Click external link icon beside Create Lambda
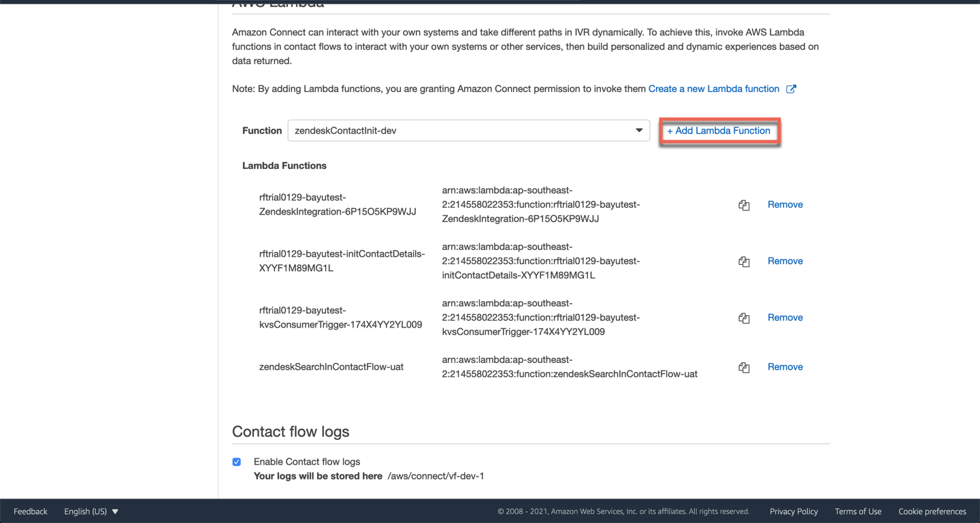The height and width of the screenshot is (523, 980). coord(791,89)
